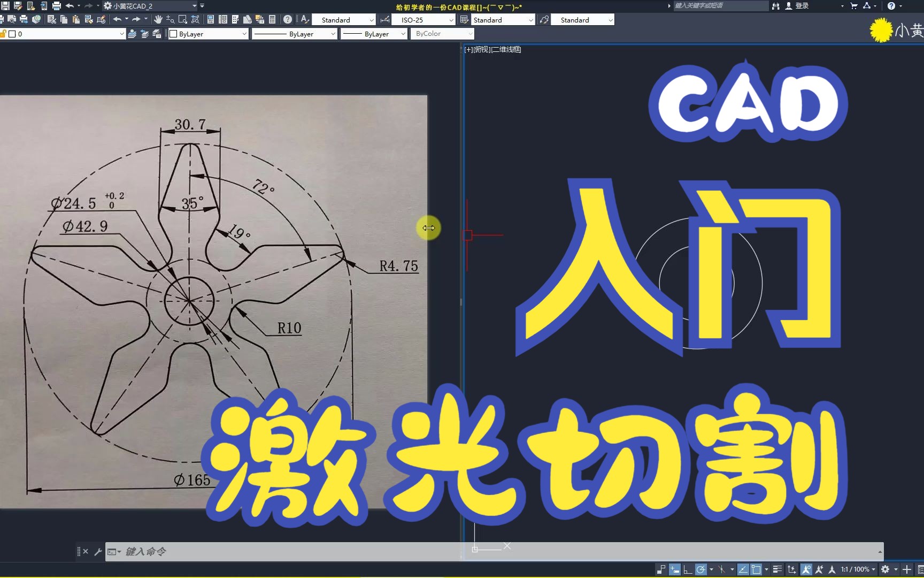Open the Tool Palettes window icon

coord(235,19)
